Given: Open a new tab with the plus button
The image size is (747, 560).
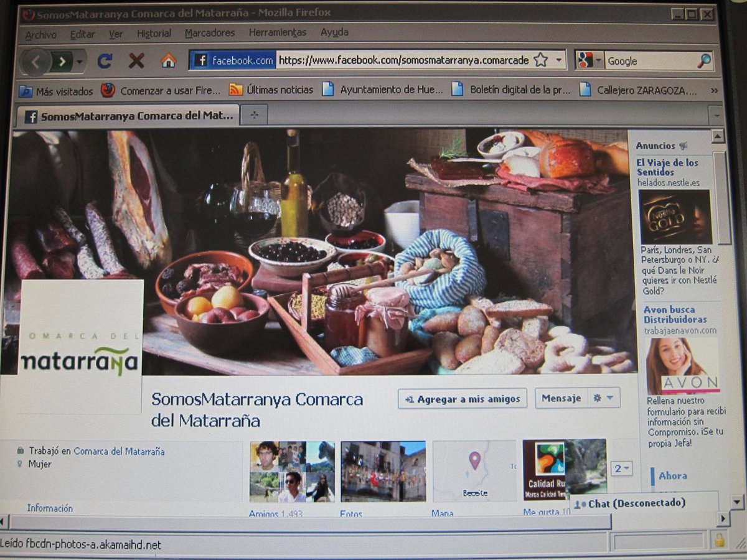Looking at the screenshot, I should 254,115.
